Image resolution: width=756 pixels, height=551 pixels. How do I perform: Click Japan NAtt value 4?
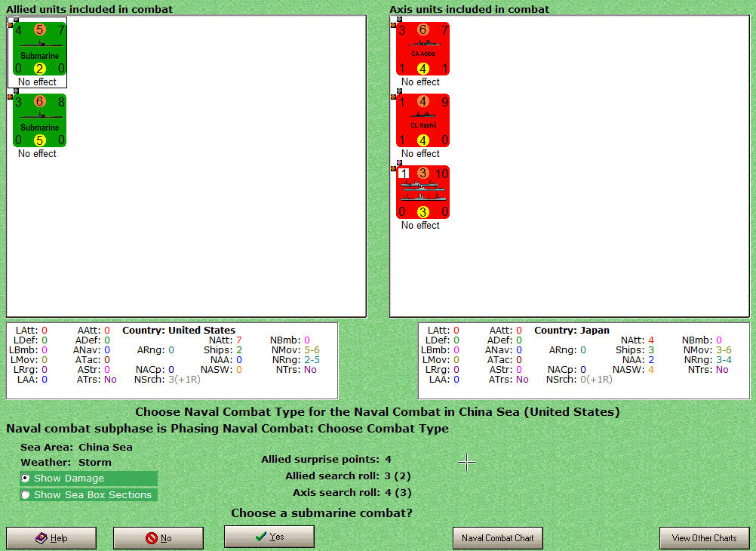click(651, 340)
